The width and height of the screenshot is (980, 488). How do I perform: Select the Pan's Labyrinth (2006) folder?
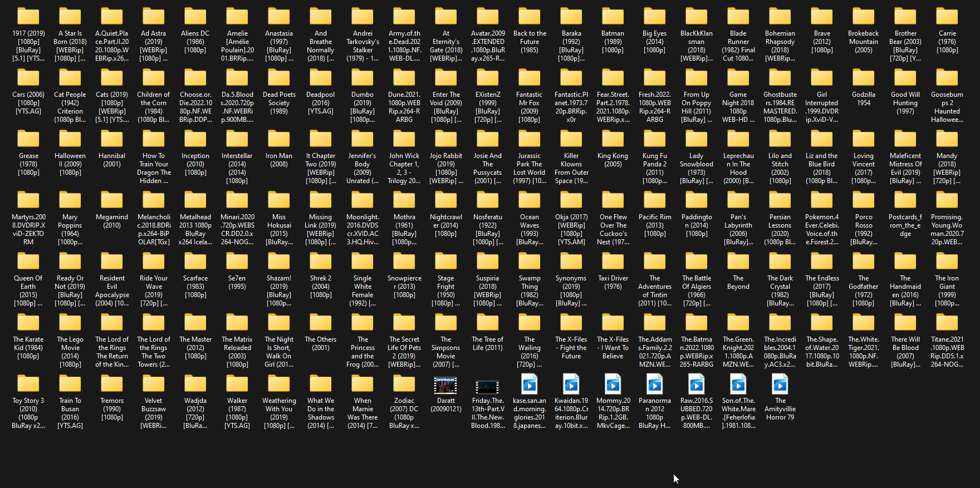tap(738, 200)
